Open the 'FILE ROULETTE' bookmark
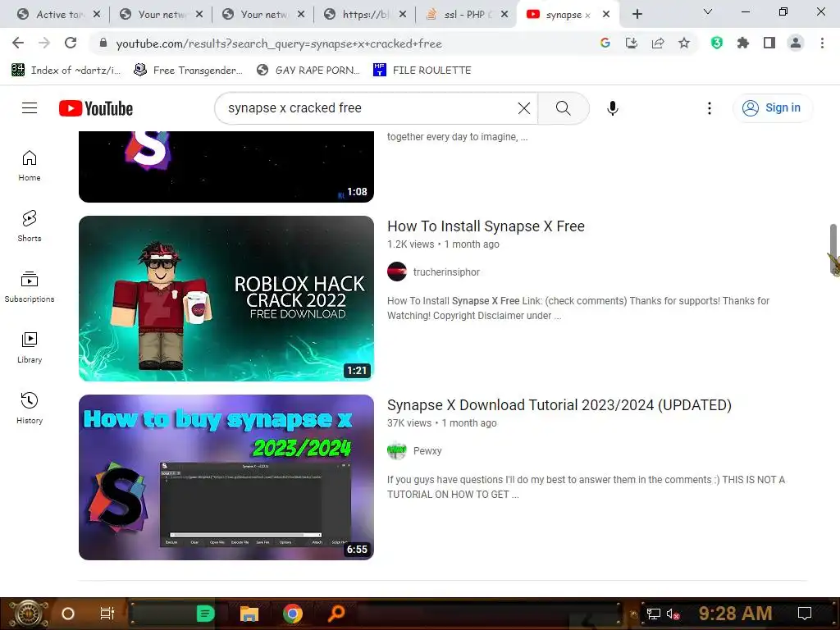This screenshot has height=630, width=840. click(422, 71)
